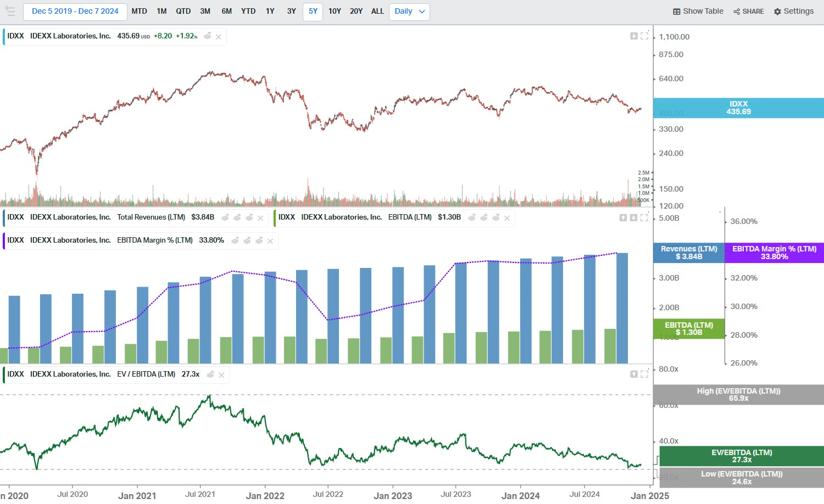Switch to the 1Y range
This screenshot has height=504, width=824.
270,11
